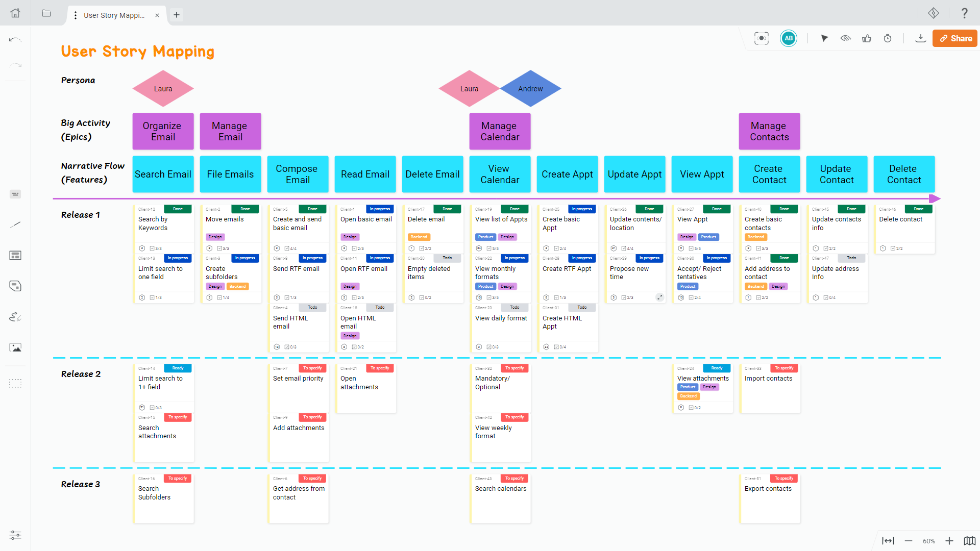Toggle collaborator cursor visibility
The width and height of the screenshot is (980, 551).
point(845,38)
